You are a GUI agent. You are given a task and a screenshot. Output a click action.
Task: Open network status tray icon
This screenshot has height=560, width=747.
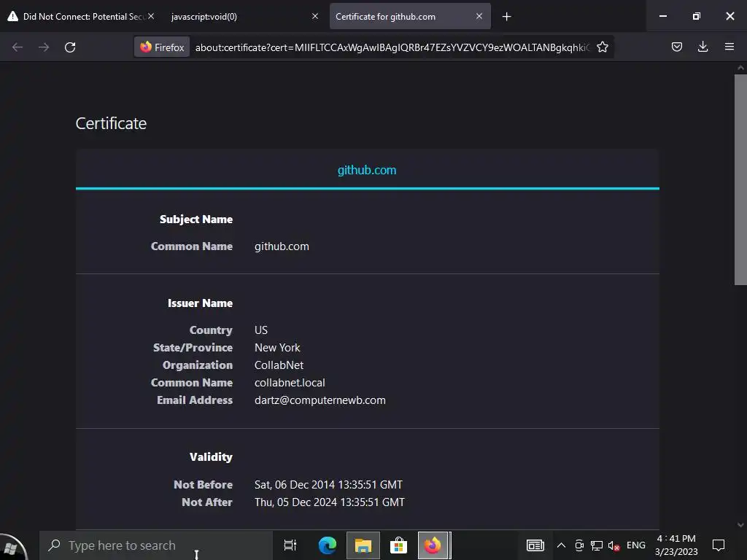click(597, 545)
